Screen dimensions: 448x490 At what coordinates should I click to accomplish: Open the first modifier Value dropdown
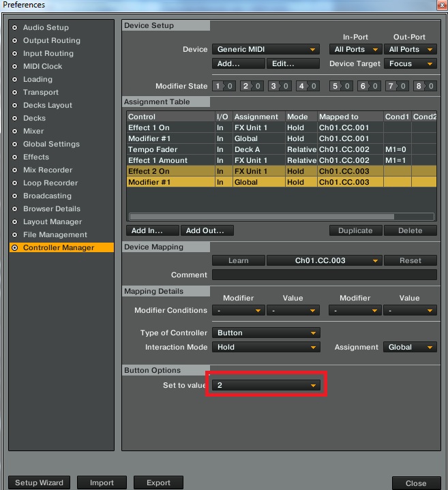coord(293,311)
